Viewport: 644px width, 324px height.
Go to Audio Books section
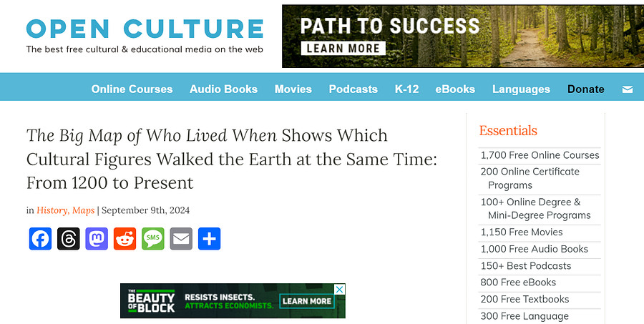pos(223,89)
